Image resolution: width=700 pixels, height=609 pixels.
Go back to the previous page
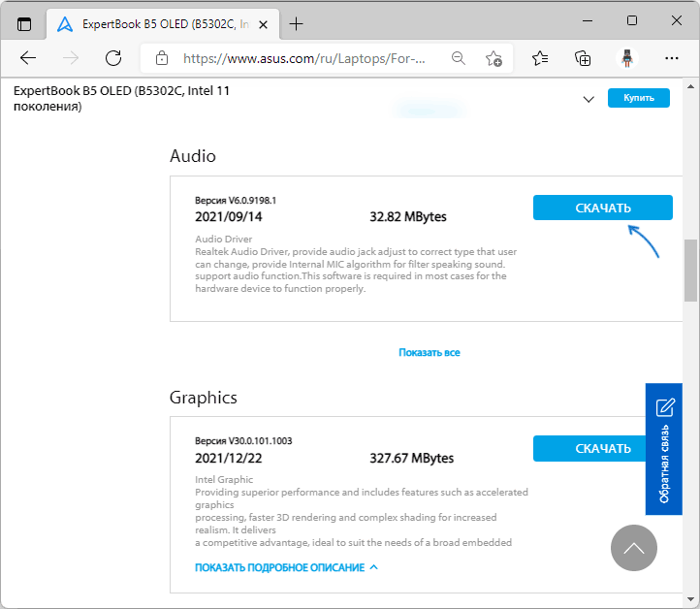point(28,58)
